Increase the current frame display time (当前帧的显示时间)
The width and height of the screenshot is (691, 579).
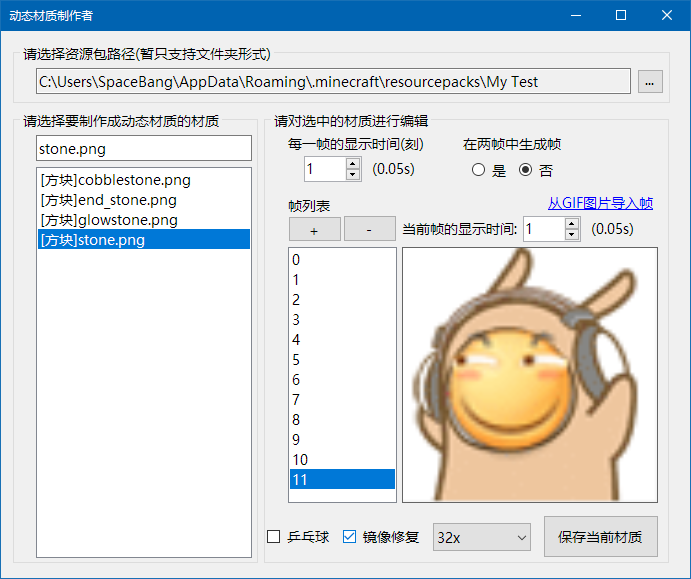[x=572, y=223]
